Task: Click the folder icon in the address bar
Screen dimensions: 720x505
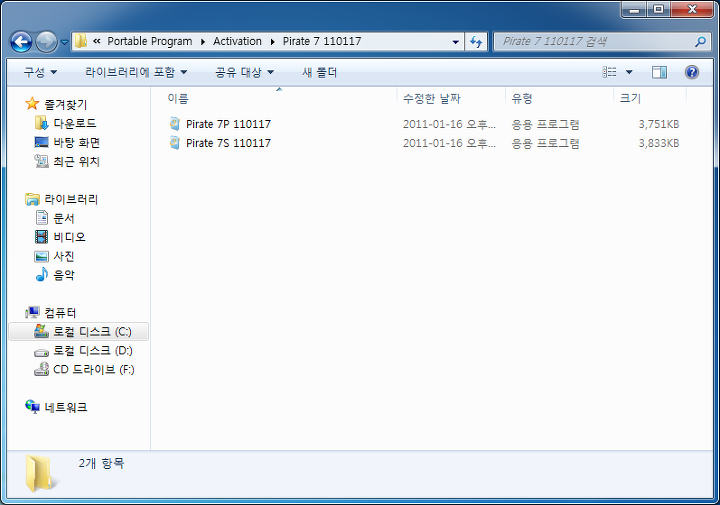Action: pyautogui.click(x=81, y=41)
